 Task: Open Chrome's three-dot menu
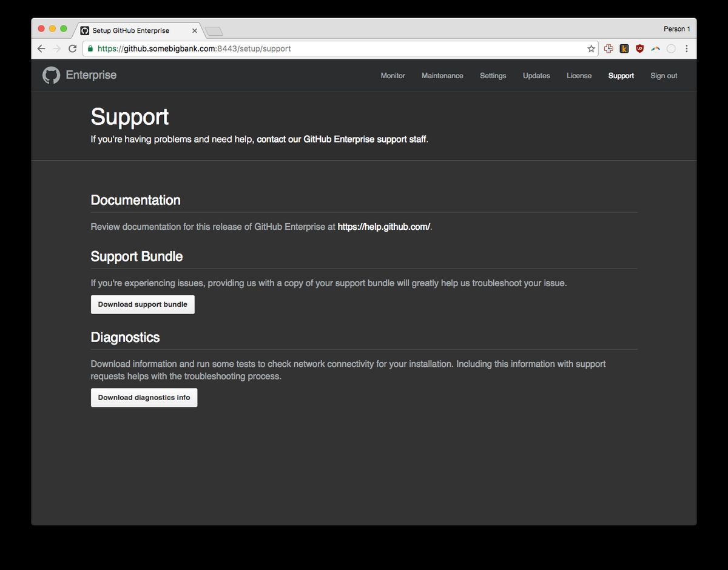687,48
